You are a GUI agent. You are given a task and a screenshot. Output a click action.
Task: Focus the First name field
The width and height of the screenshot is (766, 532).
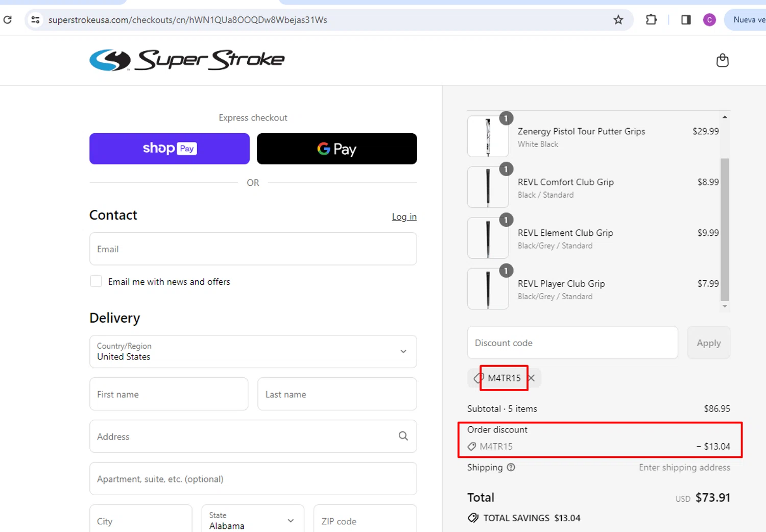pyautogui.click(x=169, y=394)
